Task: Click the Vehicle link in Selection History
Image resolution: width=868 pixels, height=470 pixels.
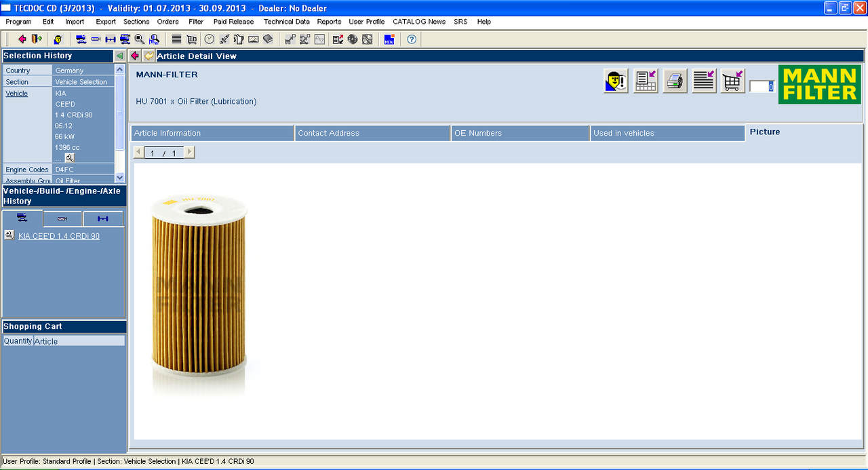Action: click(17, 94)
